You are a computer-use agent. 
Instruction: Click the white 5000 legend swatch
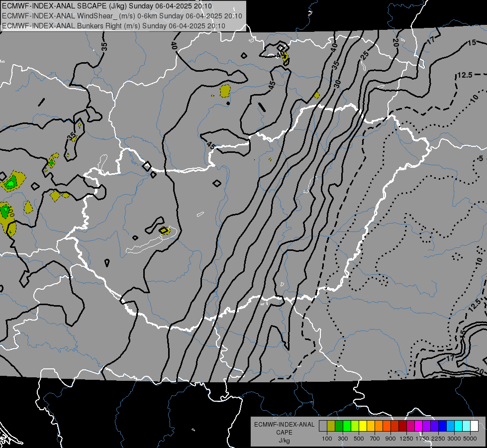pos(474,426)
